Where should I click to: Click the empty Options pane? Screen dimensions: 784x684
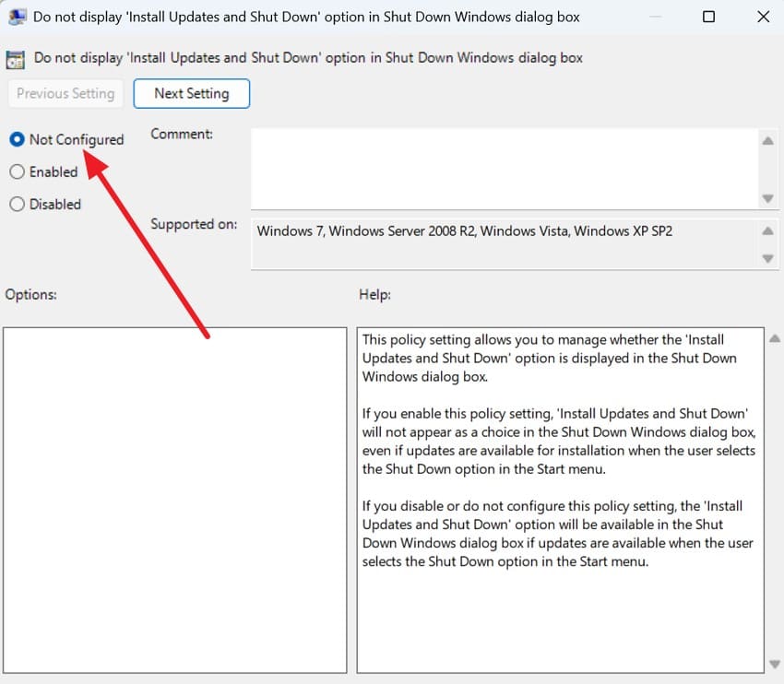tap(174, 501)
